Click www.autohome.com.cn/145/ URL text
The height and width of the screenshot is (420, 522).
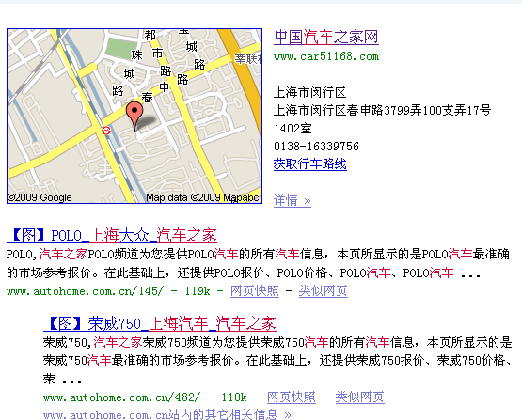(85, 291)
